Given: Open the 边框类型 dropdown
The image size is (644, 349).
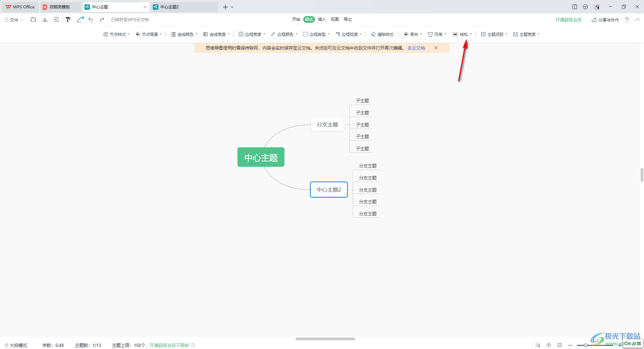Looking at the screenshot, I should (316, 34).
